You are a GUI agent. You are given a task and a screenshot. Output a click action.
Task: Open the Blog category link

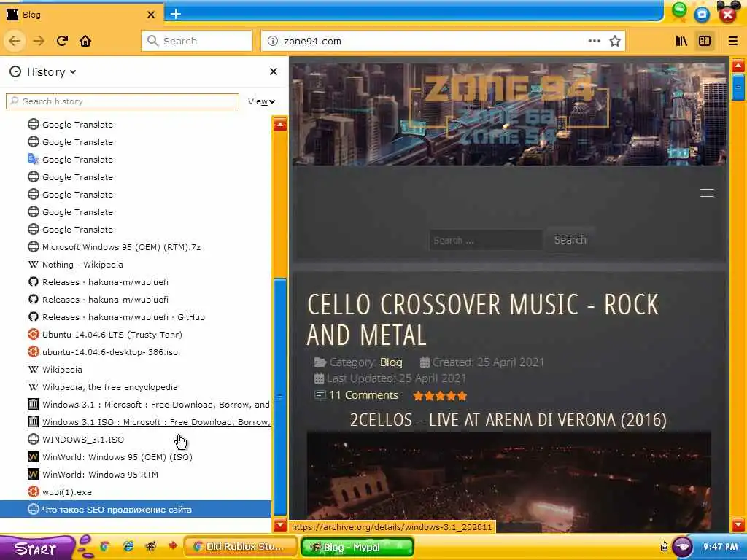click(391, 362)
